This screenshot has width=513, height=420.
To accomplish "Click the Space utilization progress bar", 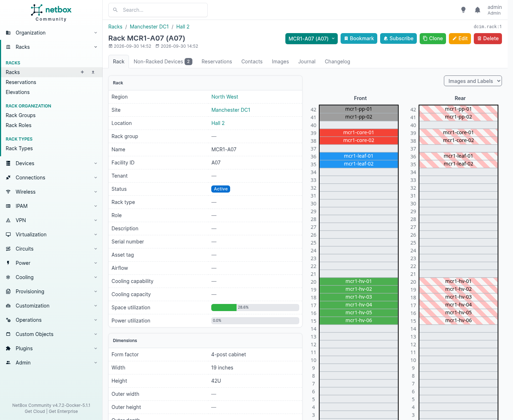I will click(255, 308).
